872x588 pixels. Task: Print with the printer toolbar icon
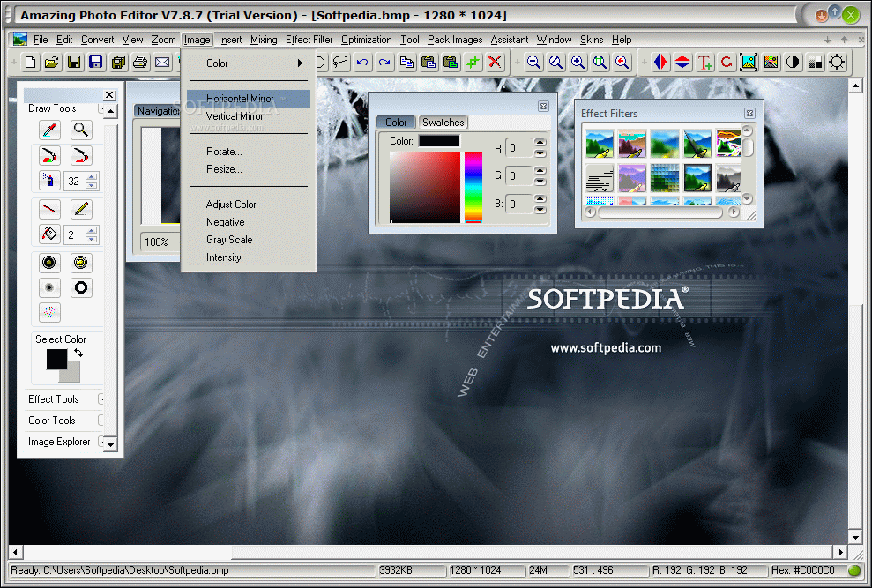pyautogui.click(x=140, y=62)
